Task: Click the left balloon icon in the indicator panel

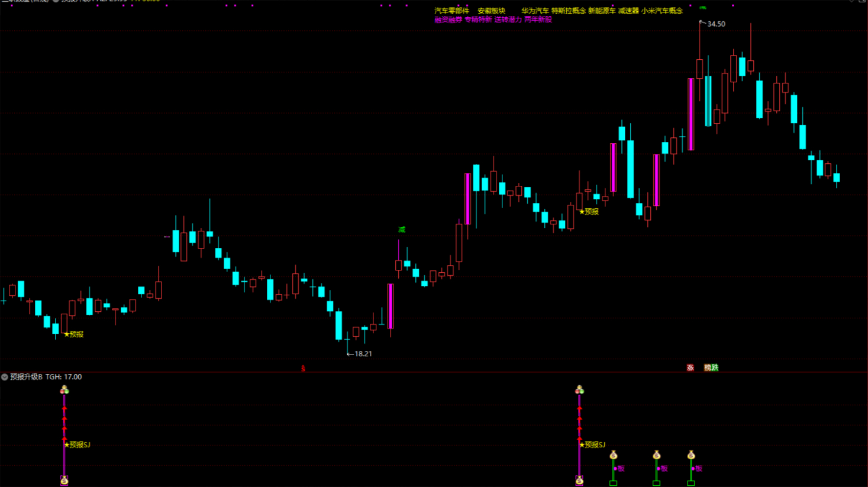Action: (x=64, y=389)
